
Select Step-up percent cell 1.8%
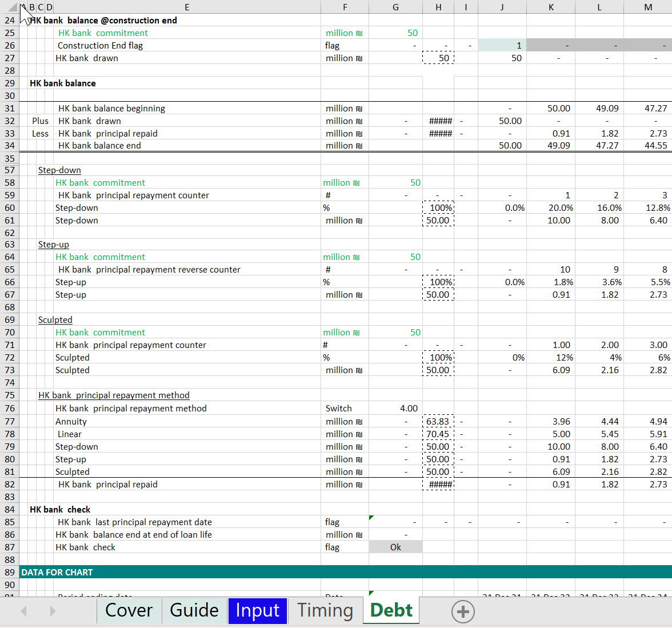pos(551,282)
